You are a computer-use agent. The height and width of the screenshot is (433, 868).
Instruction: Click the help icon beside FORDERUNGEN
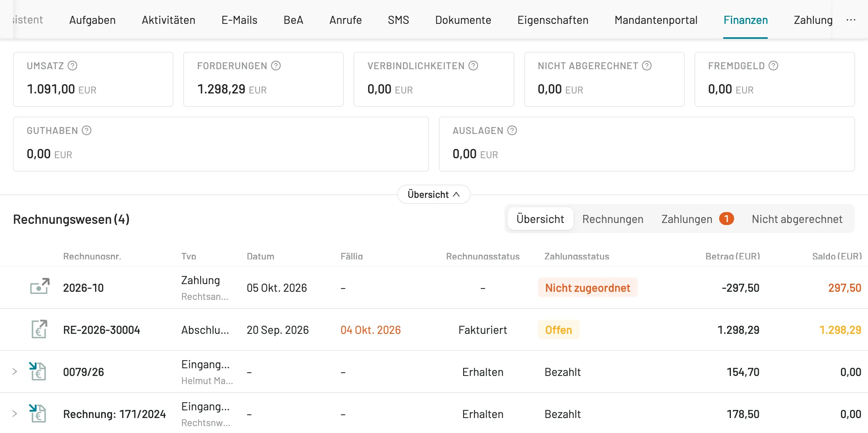276,66
